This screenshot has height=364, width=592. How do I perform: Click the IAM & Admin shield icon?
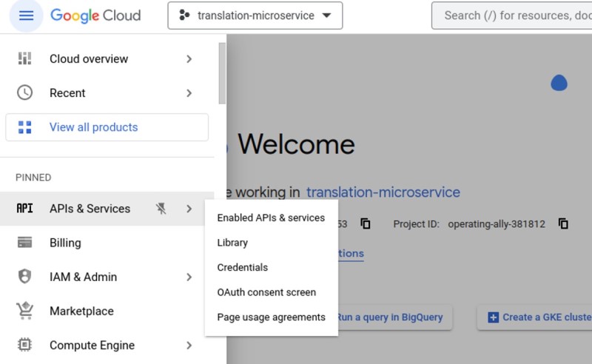(25, 276)
